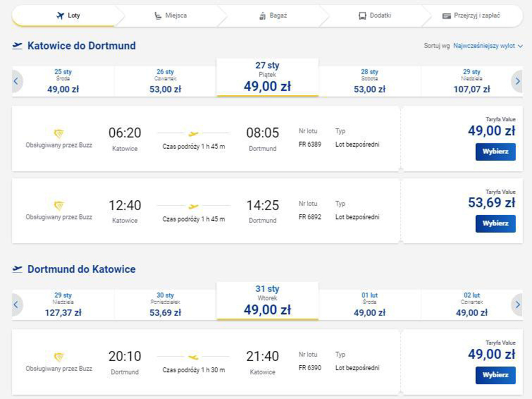
Task: Show later outbound dates with right arrow
Action: [x=517, y=81]
